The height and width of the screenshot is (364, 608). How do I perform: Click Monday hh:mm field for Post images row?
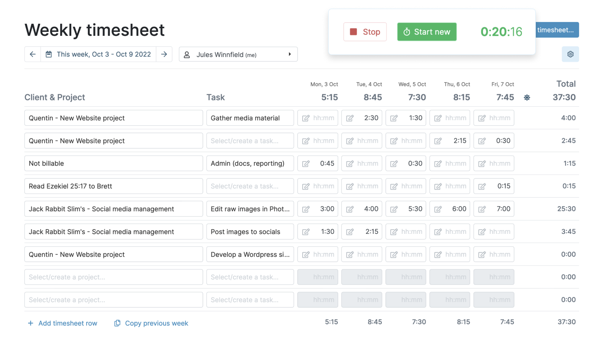tap(317, 231)
